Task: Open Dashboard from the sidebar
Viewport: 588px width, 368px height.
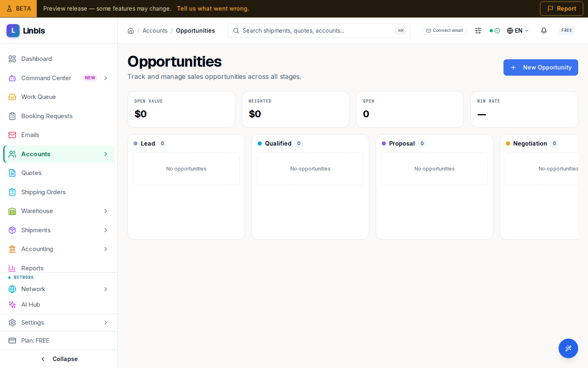Action: point(58,59)
